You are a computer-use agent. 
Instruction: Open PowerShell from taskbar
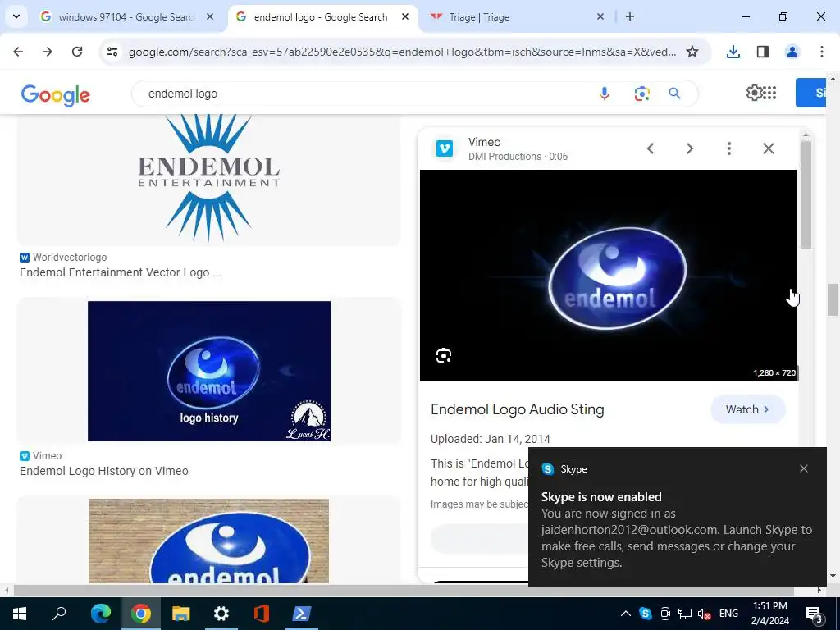[x=302, y=614]
